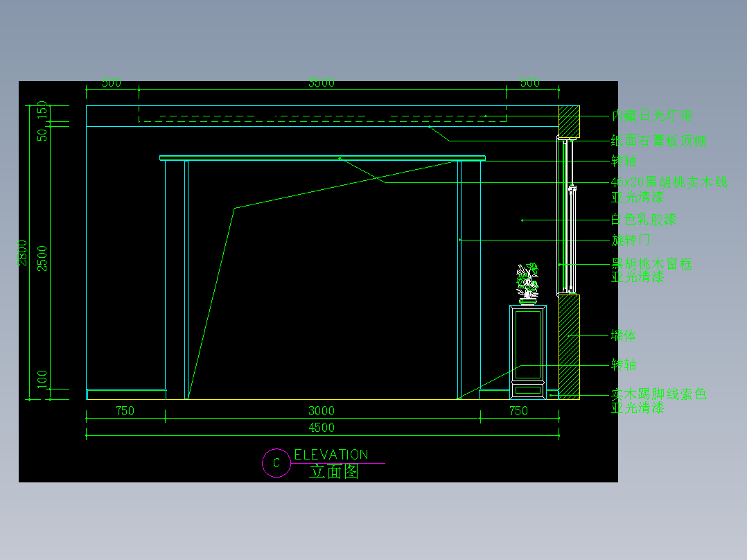The height and width of the screenshot is (560, 747).
Task: Click the 500 dimension above the hatched wall side
Action: coord(529,82)
